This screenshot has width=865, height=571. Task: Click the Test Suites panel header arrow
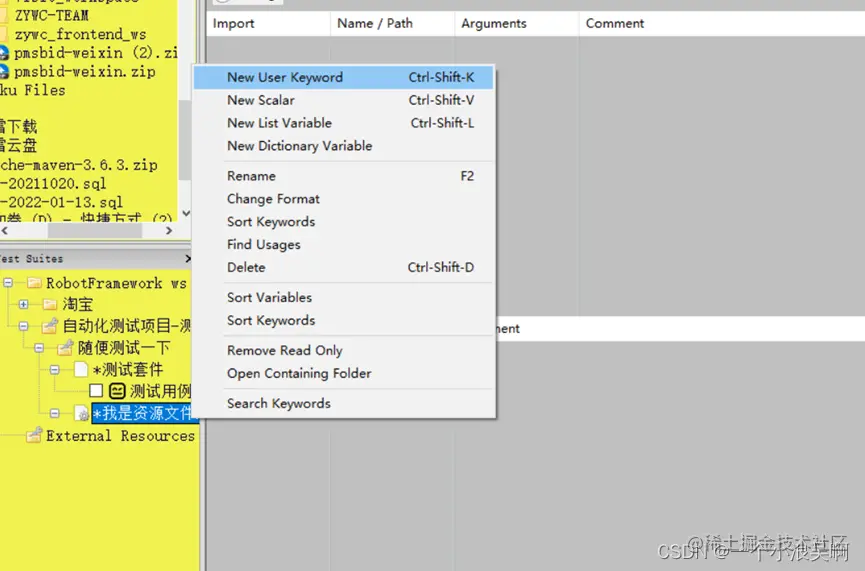point(188,258)
